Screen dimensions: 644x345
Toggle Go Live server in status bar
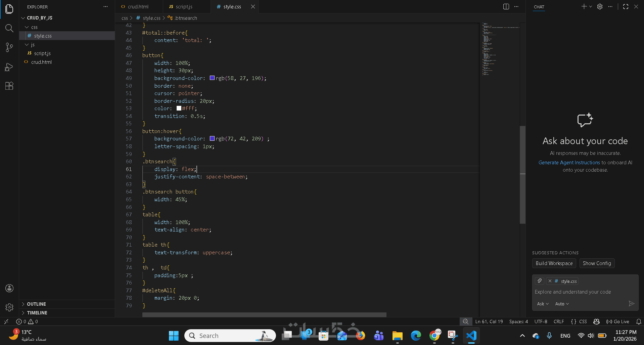[x=618, y=321]
